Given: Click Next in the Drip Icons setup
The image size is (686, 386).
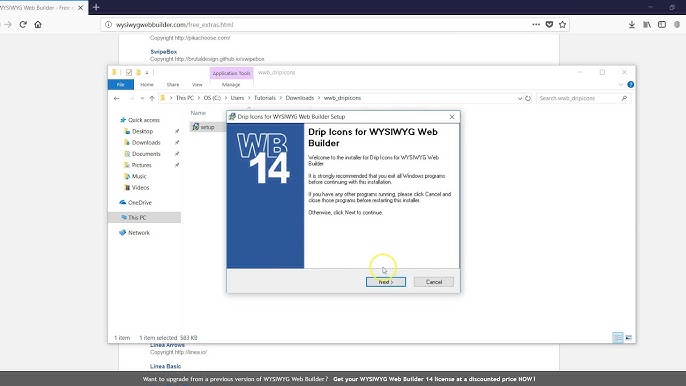Looking at the screenshot, I should (385, 282).
